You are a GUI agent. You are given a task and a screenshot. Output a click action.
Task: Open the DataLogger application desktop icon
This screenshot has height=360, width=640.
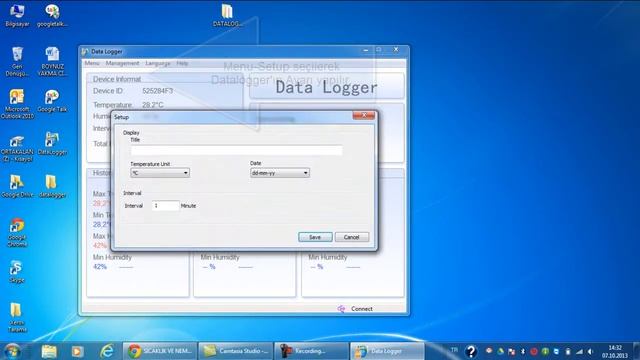(52, 144)
